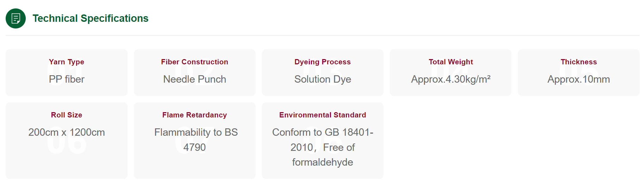Click the Solution Dye value
Viewport: 644px width, 186px height.
click(x=323, y=79)
